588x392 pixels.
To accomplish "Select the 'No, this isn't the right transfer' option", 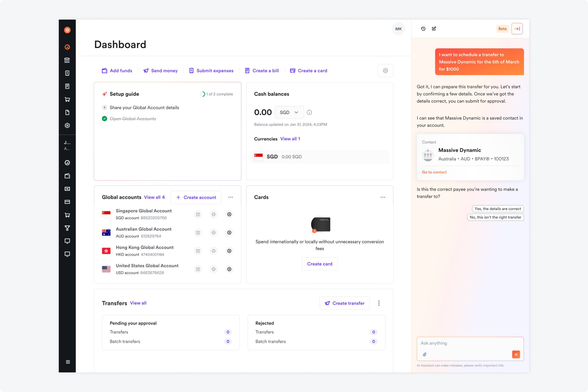I will (495, 217).
